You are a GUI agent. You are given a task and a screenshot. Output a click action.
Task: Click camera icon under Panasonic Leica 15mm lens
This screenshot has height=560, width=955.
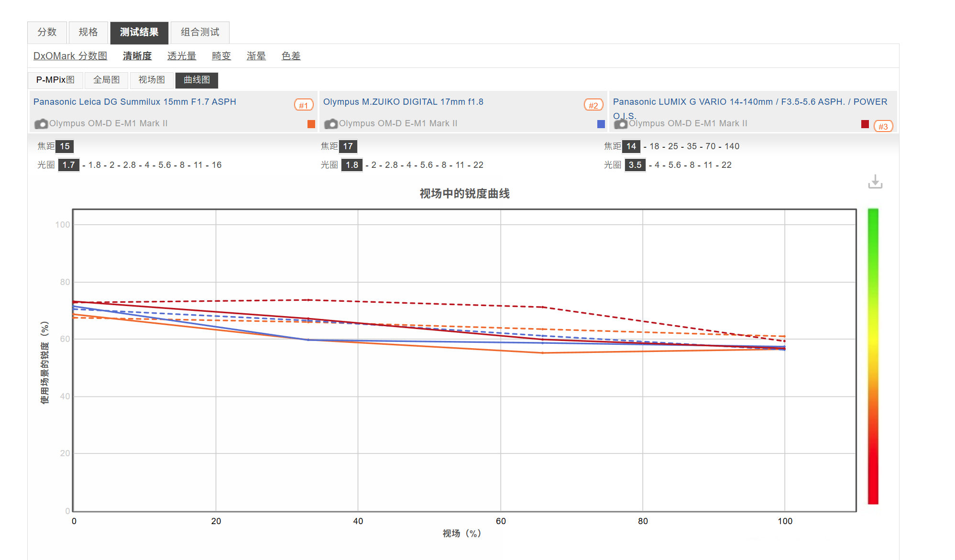point(41,124)
